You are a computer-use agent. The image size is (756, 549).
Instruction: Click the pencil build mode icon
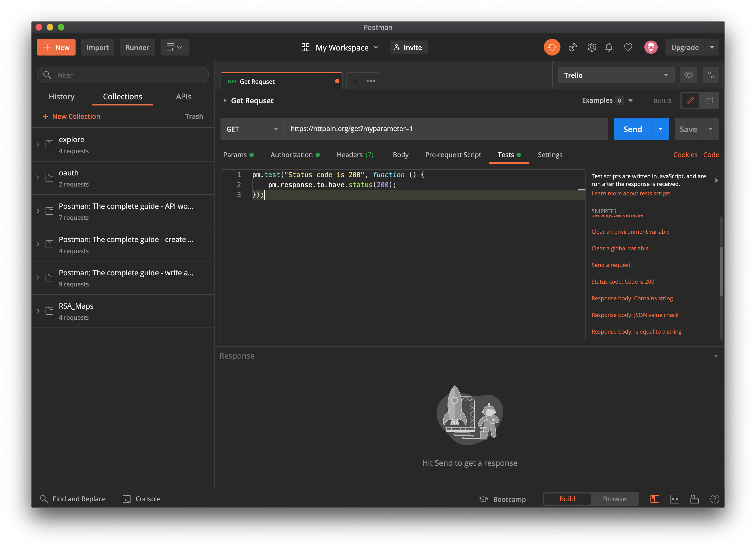pos(690,100)
